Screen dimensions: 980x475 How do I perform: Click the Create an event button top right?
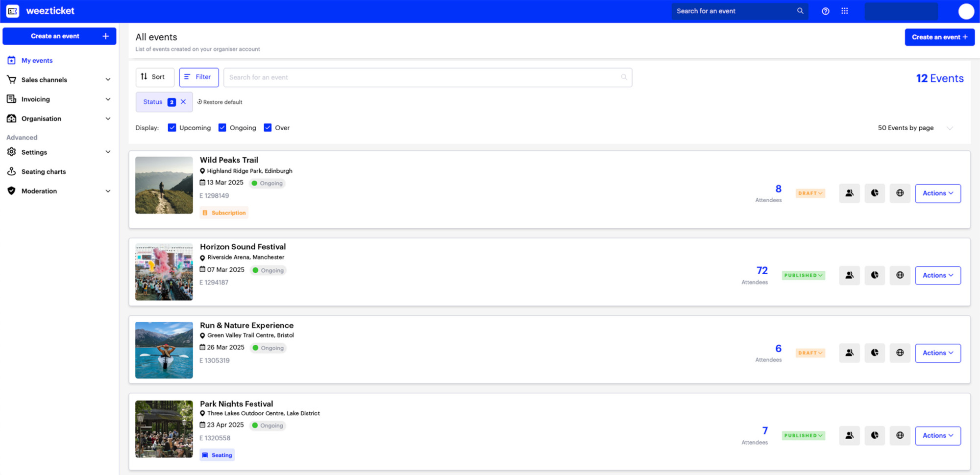(x=939, y=37)
